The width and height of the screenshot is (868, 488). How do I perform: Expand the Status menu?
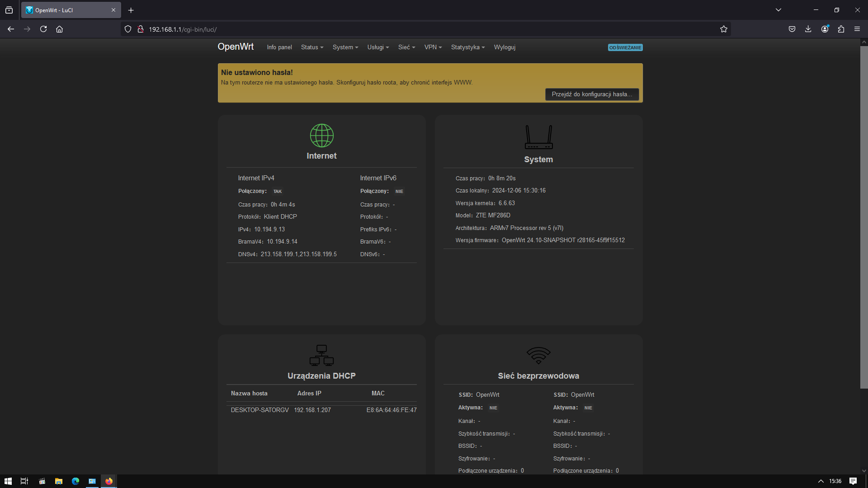312,47
